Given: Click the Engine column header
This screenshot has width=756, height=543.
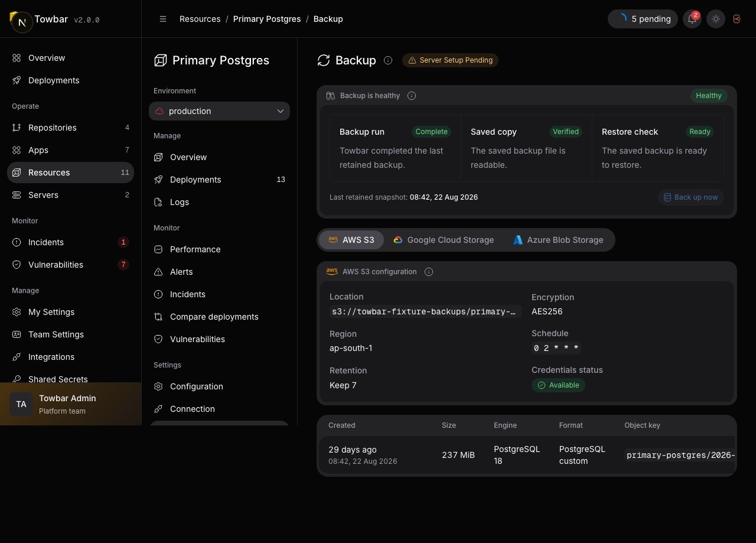Looking at the screenshot, I should click(x=506, y=425).
